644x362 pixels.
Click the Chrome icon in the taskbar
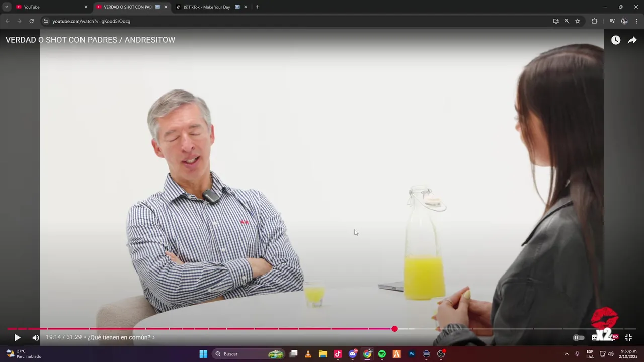point(367,354)
